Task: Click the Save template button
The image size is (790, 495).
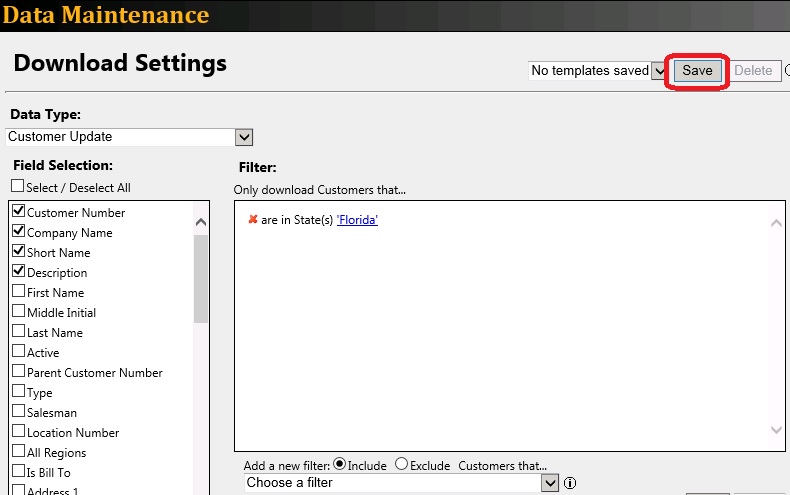Action: coord(697,71)
